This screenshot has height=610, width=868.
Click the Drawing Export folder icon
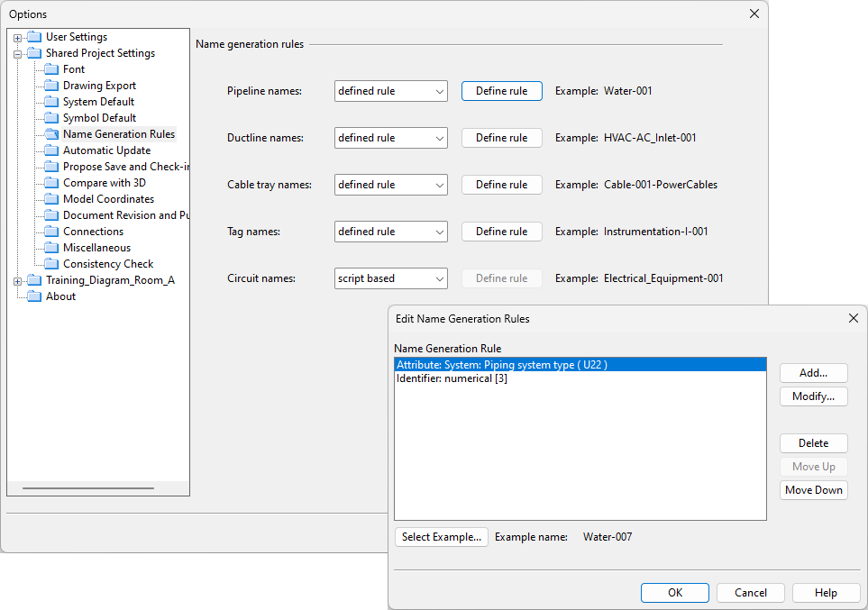click(x=51, y=86)
